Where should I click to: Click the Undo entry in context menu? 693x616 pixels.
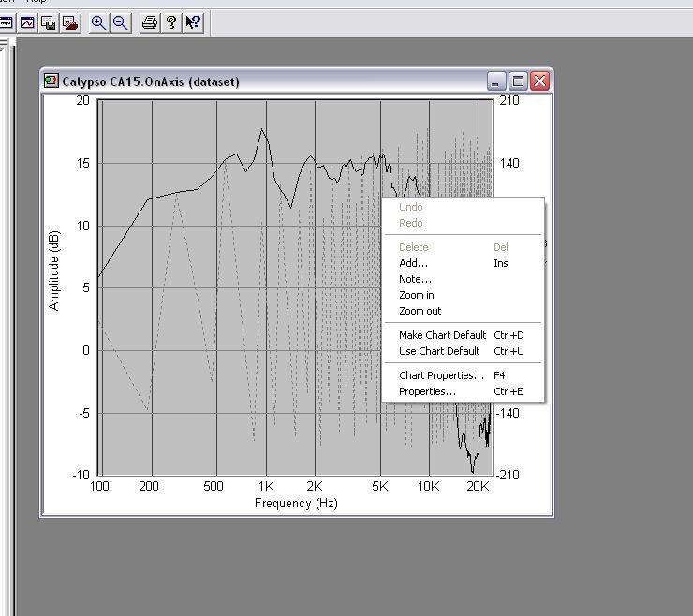tap(463, 207)
